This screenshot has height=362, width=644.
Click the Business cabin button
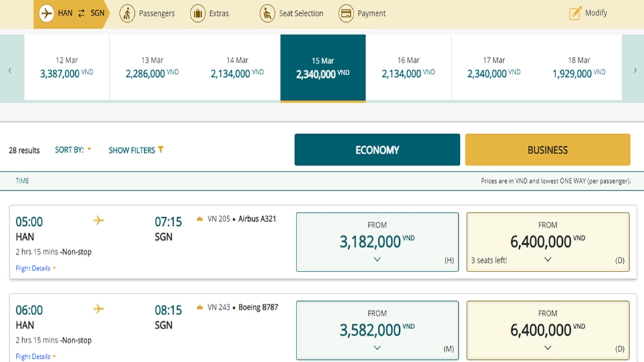pos(547,150)
